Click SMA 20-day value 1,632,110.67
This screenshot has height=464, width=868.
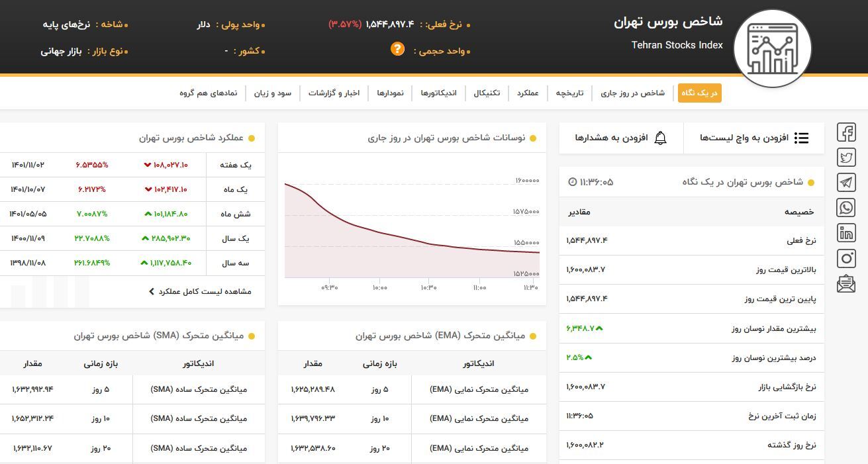(33, 448)
